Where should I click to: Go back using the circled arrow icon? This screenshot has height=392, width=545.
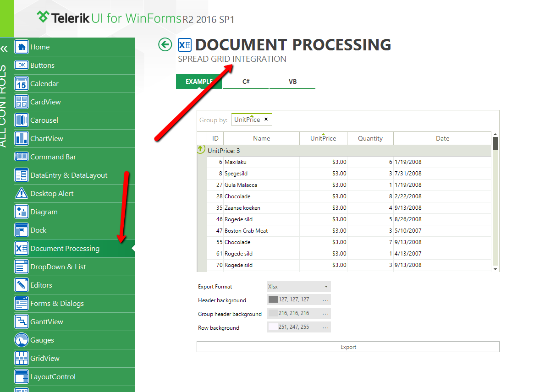pyautogui.click(x=165, y=44)
